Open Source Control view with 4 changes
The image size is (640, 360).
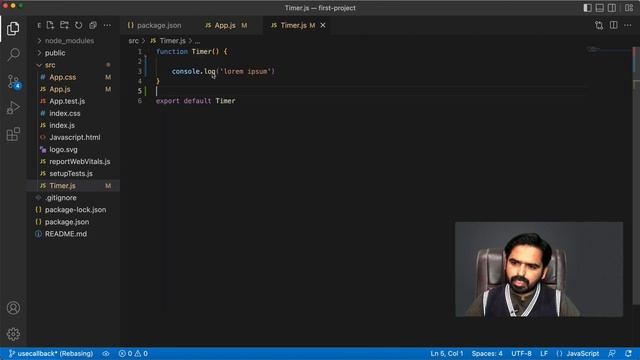13,81
